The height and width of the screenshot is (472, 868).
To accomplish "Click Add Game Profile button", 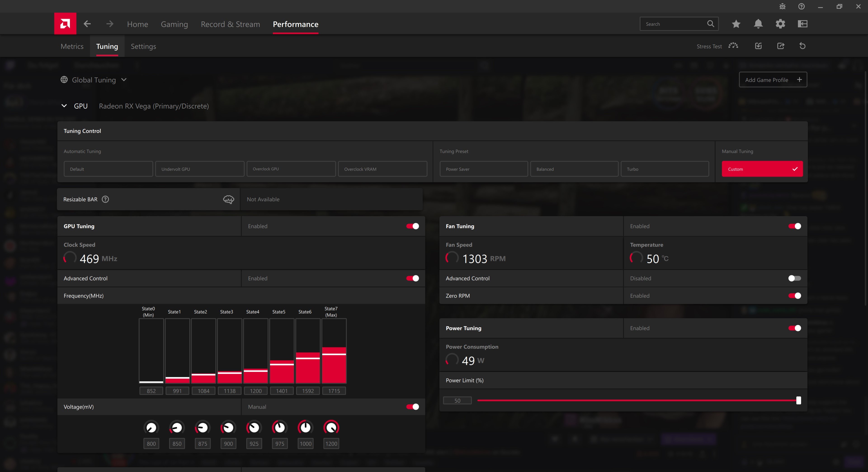I will [x=773, y=80].
